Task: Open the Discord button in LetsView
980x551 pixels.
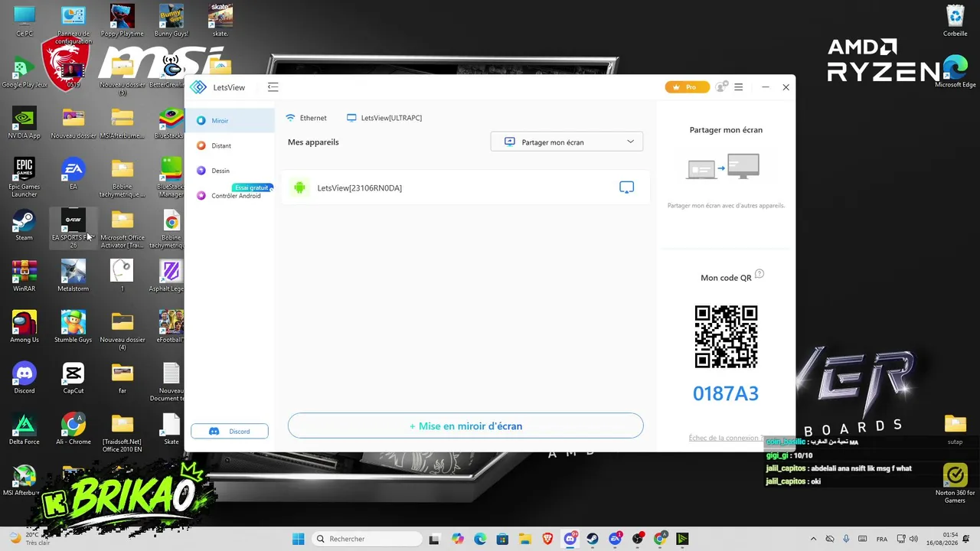Action: click(230, 431)
